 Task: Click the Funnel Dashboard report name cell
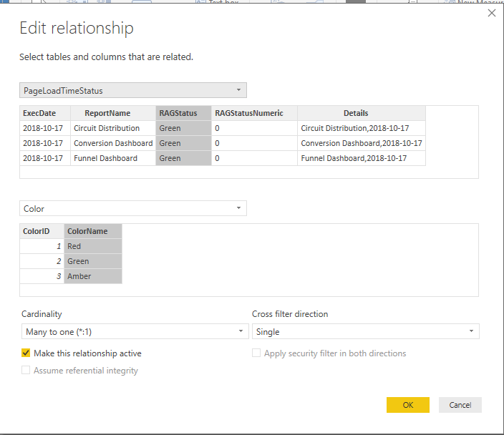point(113,158)
